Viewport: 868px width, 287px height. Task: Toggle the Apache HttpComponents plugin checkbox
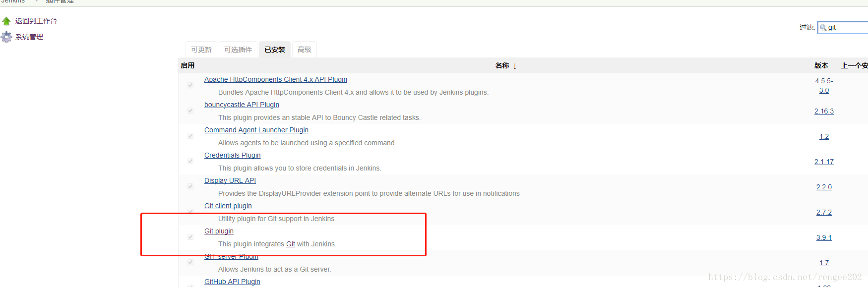point(190,85)
